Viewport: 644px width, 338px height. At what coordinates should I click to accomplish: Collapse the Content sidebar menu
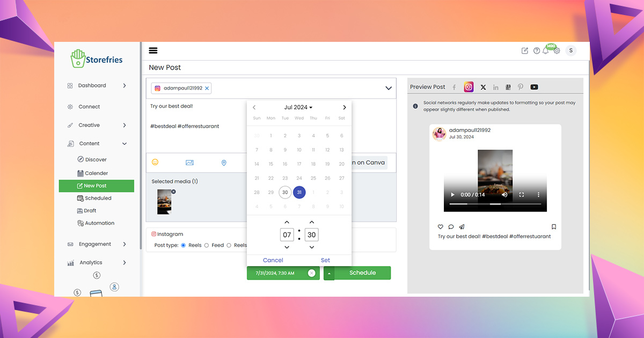pos(125,144)
